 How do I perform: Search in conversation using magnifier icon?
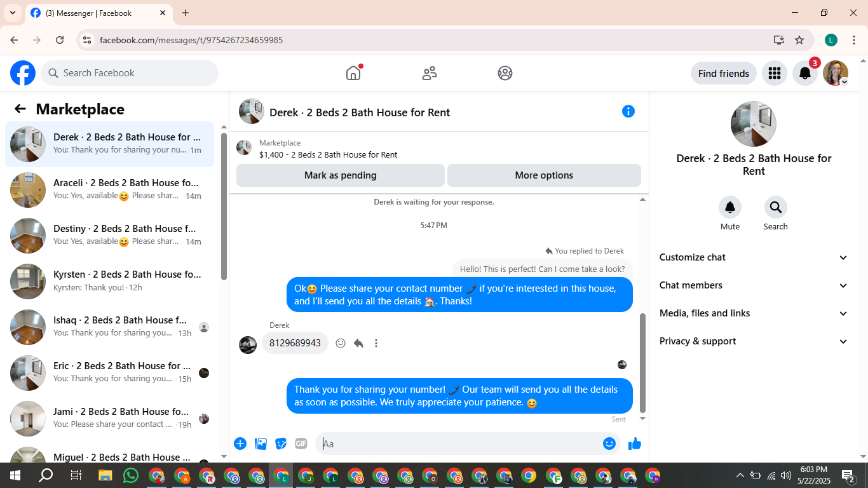[x=776, y=207]
